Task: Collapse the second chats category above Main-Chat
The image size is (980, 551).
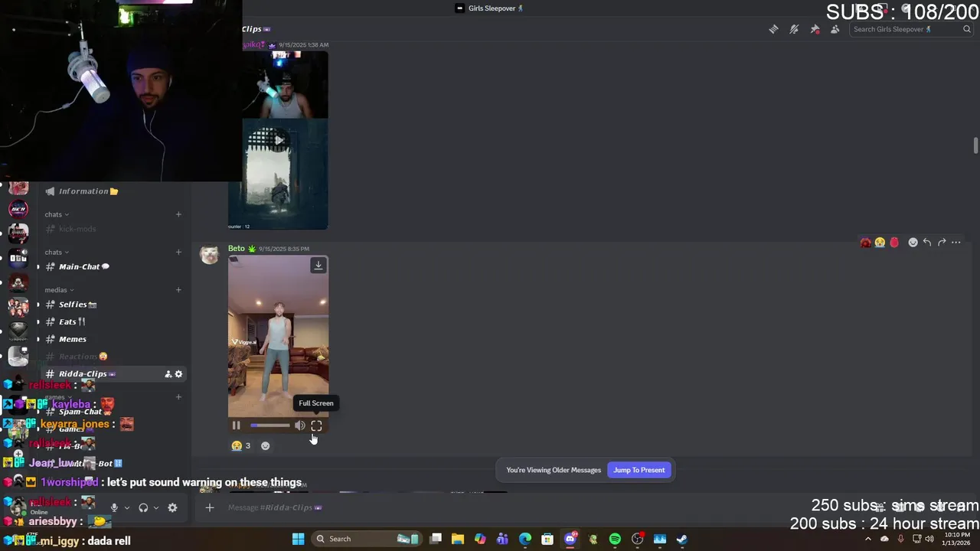Action: click(57, 252)
